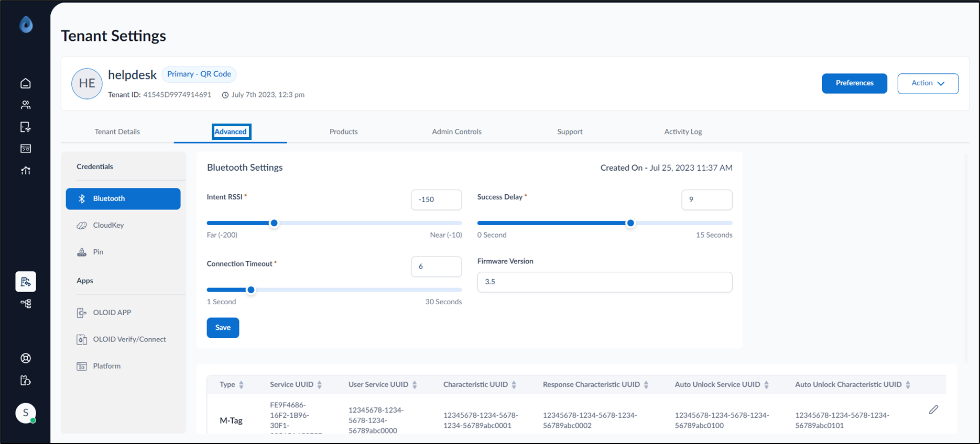980x444 pixels.
Task: Open Pin credentials settings
Action: click(123, 252)
